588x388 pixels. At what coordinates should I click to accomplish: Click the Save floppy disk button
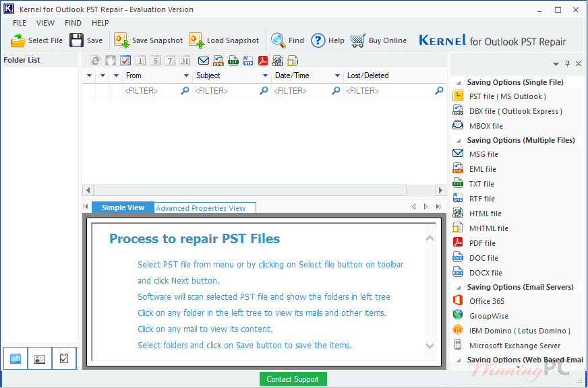tap(86, 40)
